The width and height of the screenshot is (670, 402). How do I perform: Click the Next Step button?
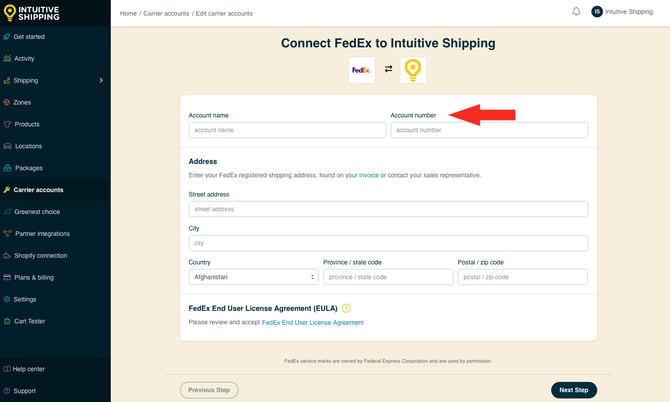point(573,390)
